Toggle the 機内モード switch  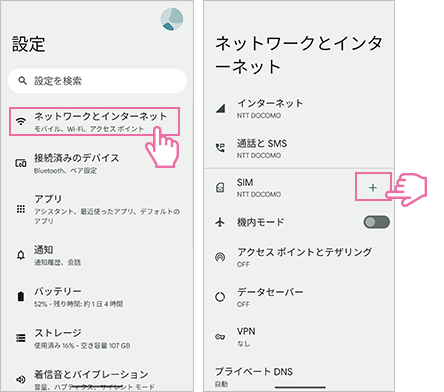click(377, 222)
